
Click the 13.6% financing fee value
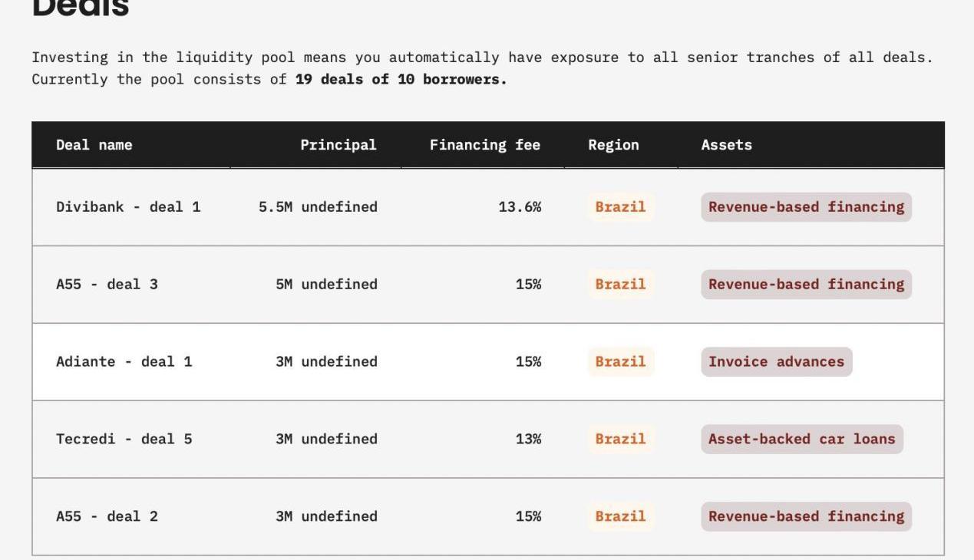click(x=520, y=207)
